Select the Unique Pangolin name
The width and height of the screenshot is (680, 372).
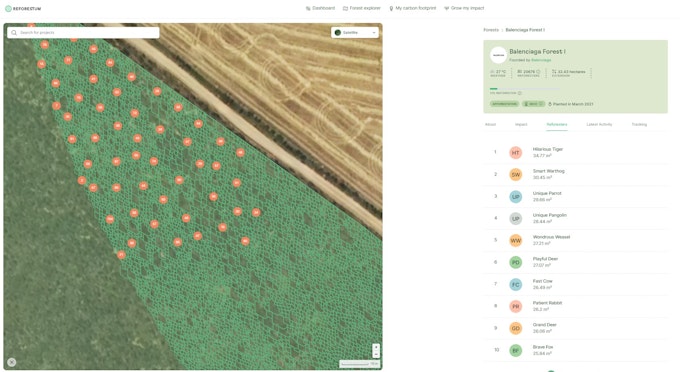549,215
